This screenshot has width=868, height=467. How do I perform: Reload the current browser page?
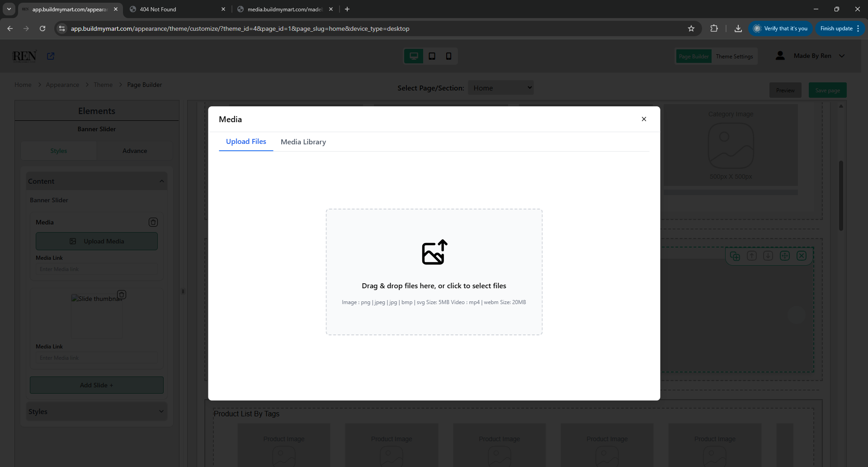click(42, 29)
